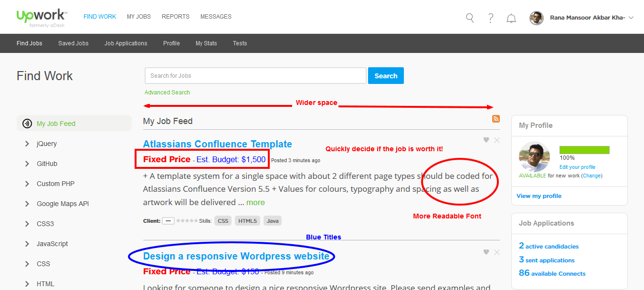Open the search magnifier icon
The image size is (644, 290).
(x=469, y=17)
